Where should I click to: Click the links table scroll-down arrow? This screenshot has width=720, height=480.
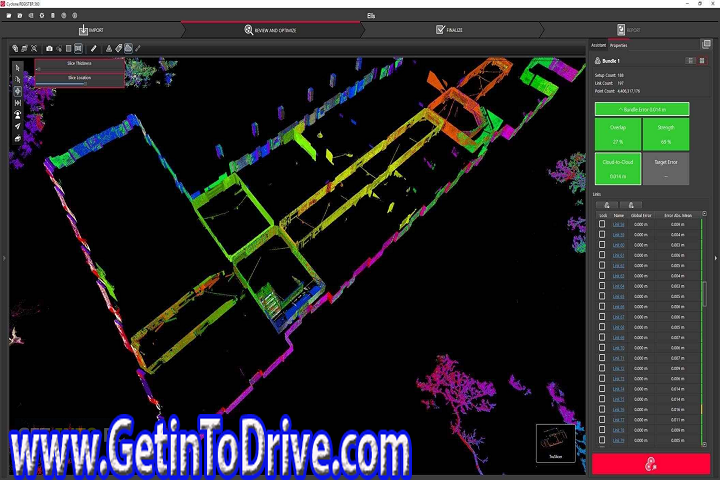[x=704, y=444]
